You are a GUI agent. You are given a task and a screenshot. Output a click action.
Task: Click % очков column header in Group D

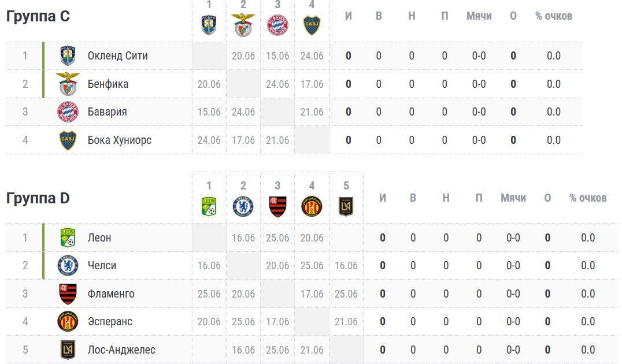click(588, 198)
